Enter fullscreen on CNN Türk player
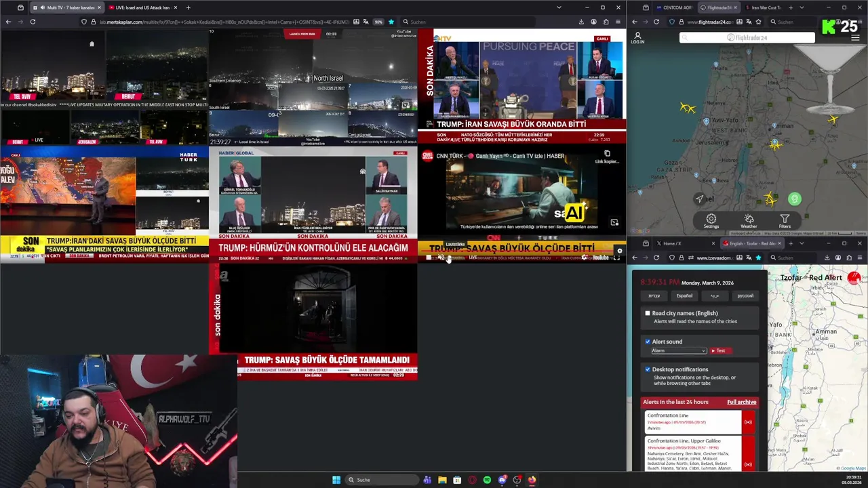 [x=617, y=258]
